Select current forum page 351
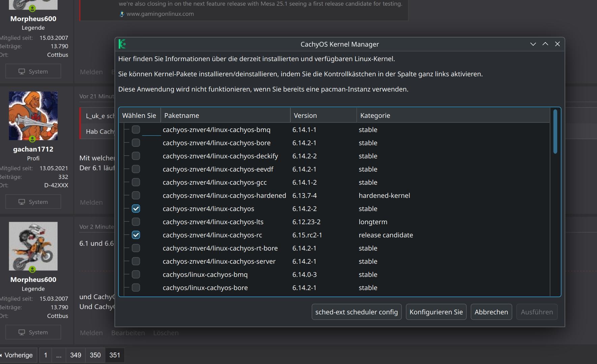Screen dimensions: 597x364 pyautogui.click(x=115, y=355)
